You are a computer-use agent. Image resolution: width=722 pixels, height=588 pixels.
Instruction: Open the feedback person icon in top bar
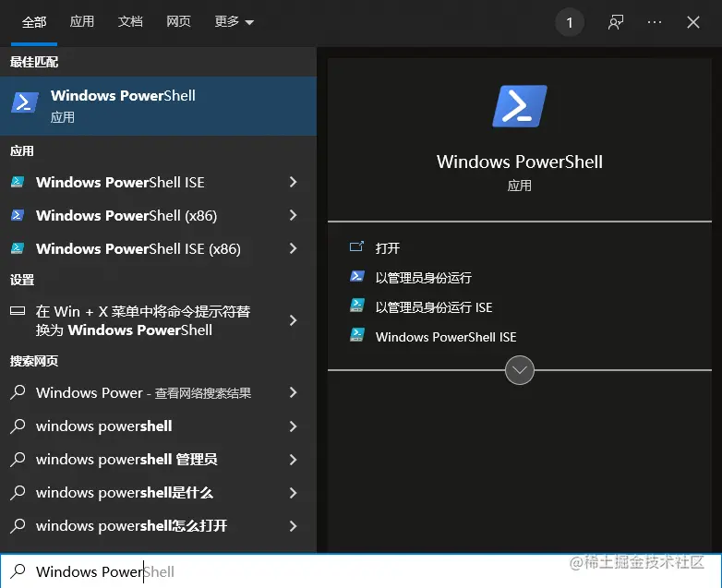616,22
